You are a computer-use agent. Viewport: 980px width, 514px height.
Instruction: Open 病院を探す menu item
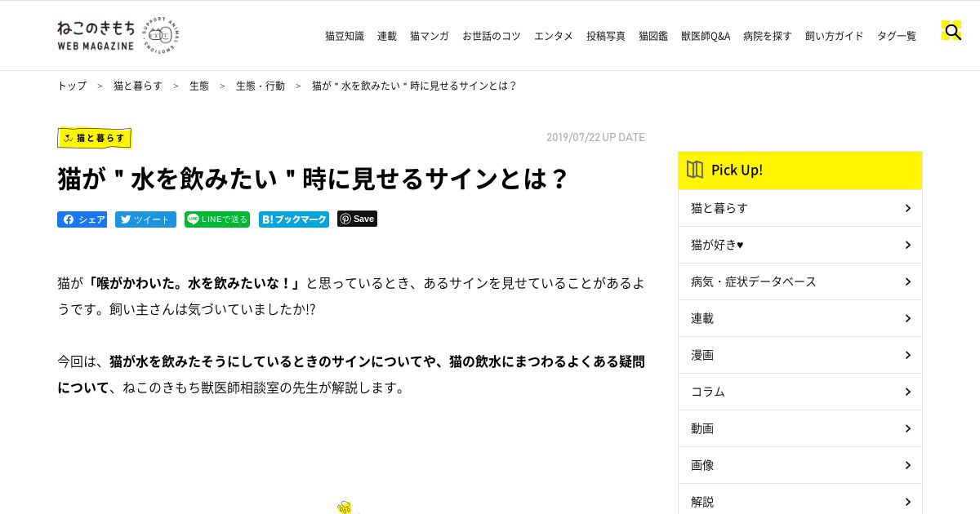click(768, 36)
